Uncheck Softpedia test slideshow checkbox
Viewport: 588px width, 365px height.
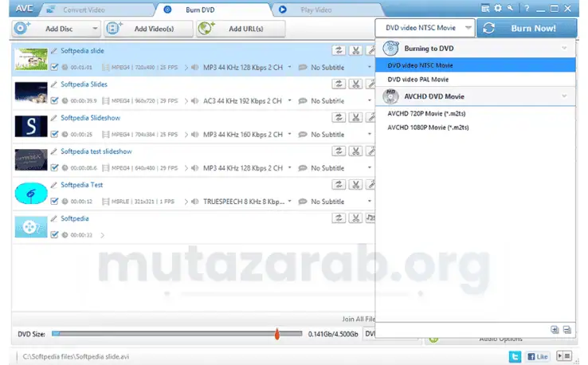pos(55,167)
